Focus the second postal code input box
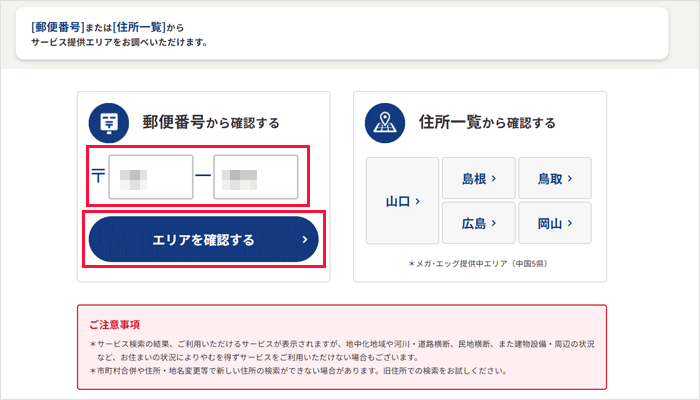The image size is (700, 400). 255,177
